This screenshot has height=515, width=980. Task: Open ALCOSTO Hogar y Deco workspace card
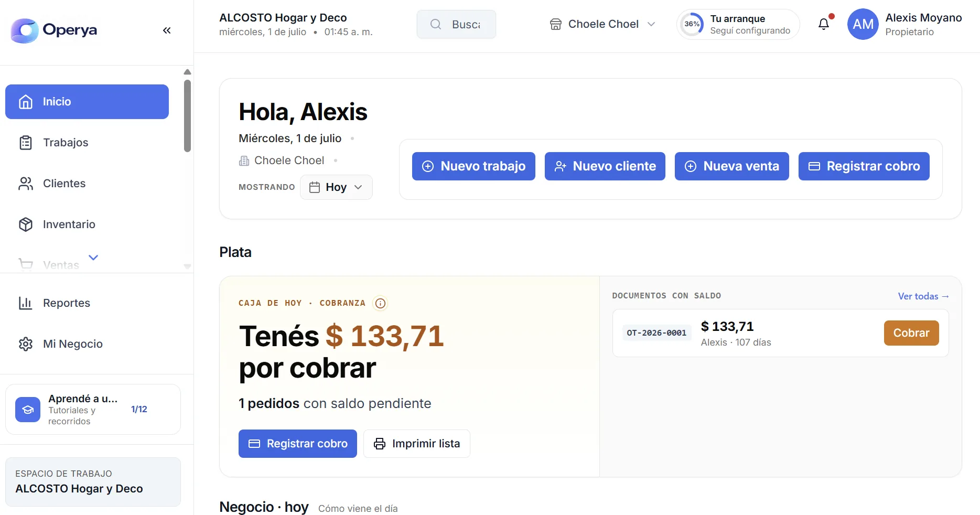(93, 482)
